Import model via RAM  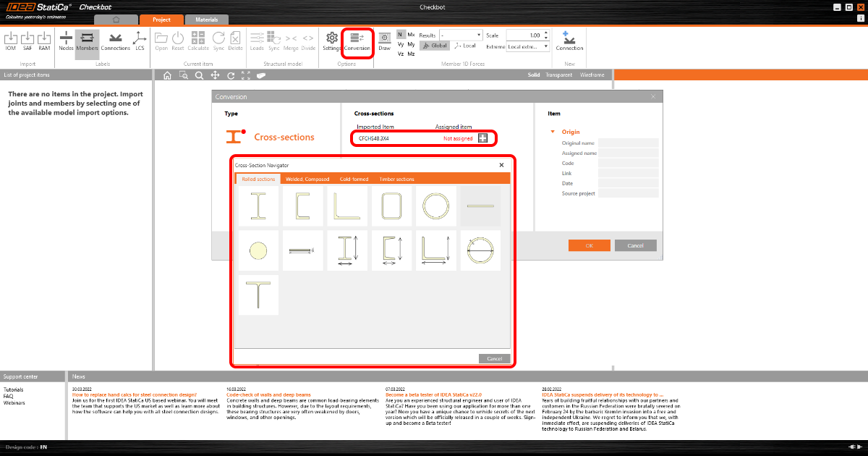click(x=45, y=41)
